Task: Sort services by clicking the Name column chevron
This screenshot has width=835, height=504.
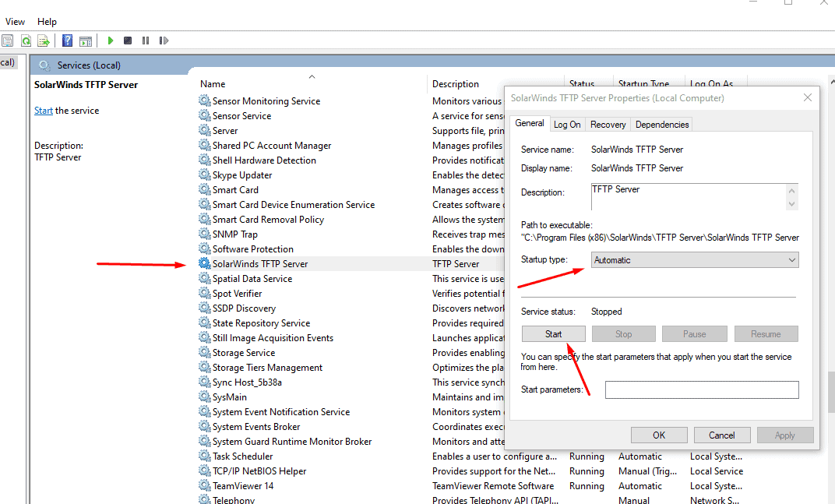Action: click(x=312, y=77)
